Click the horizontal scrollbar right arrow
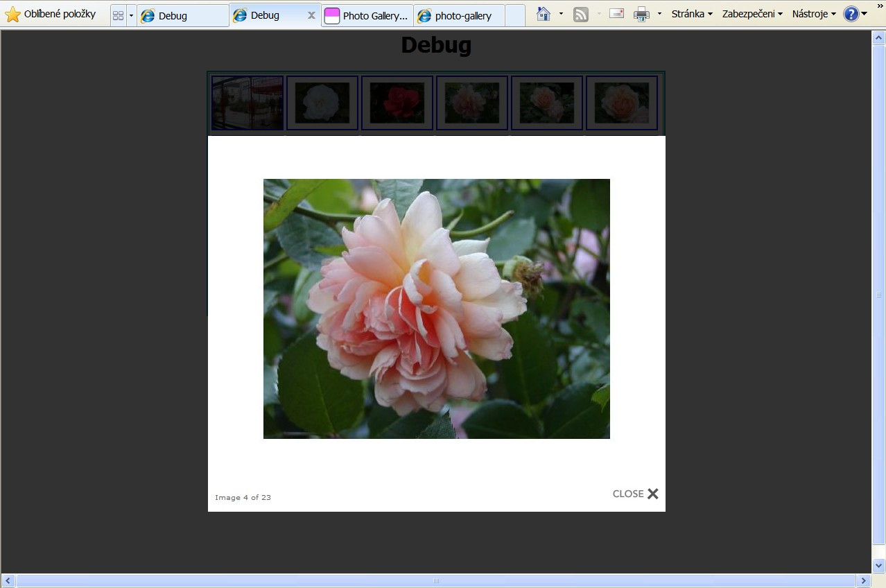Image resolution: width=886 pixels, height=588 pixels. pos(864,581)
